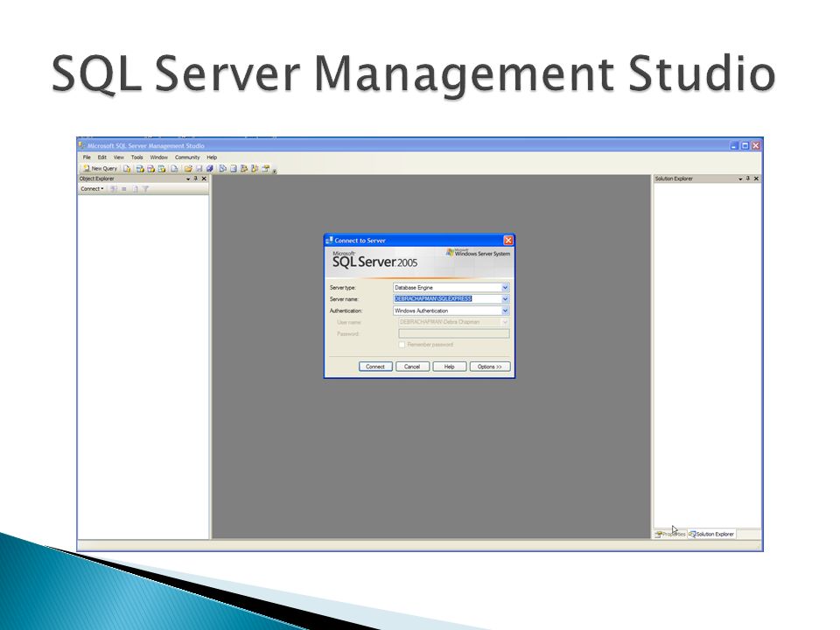This screenshot has height=630, width=840.
Task: Open Solution Explorer window position dropdown arrow
Action: [740, 178]
